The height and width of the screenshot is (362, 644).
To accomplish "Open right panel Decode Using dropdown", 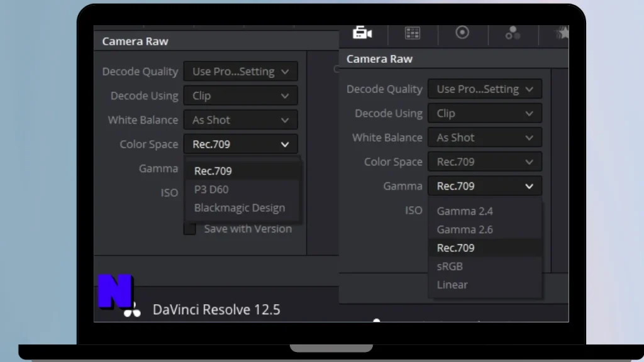I will click(x=485, y=113).
